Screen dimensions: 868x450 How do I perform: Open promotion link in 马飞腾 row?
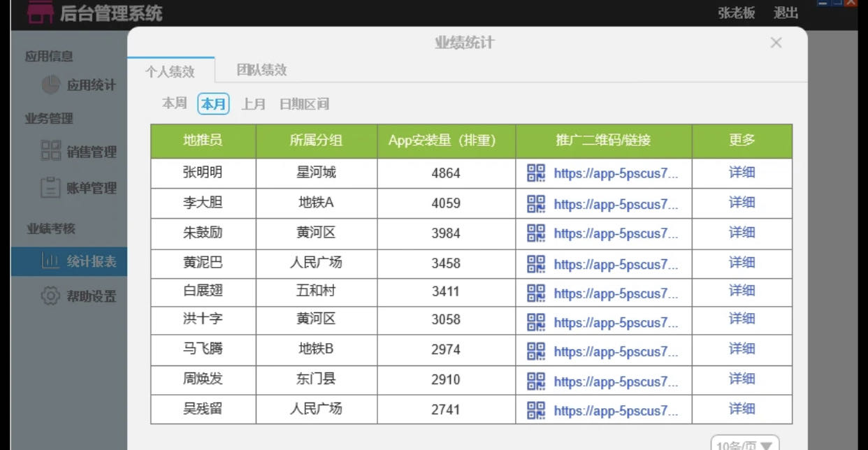pyautogui.click(x=616, y=352)
